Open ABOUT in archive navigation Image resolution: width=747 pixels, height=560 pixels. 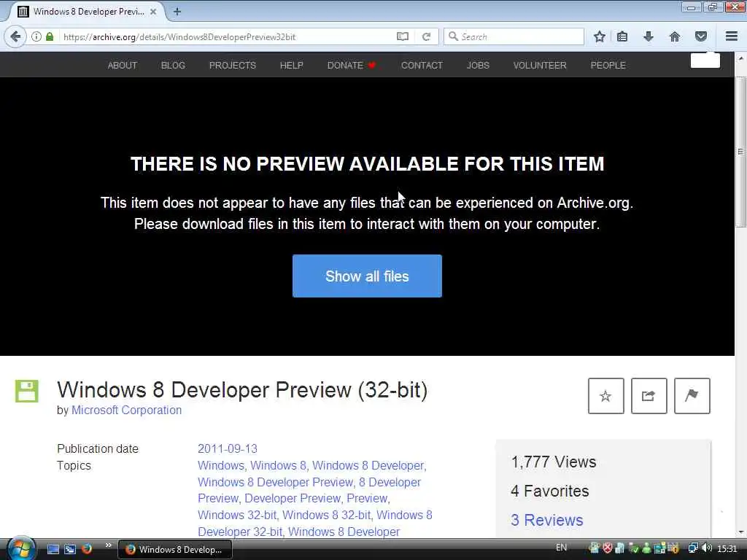pos(123,65)
